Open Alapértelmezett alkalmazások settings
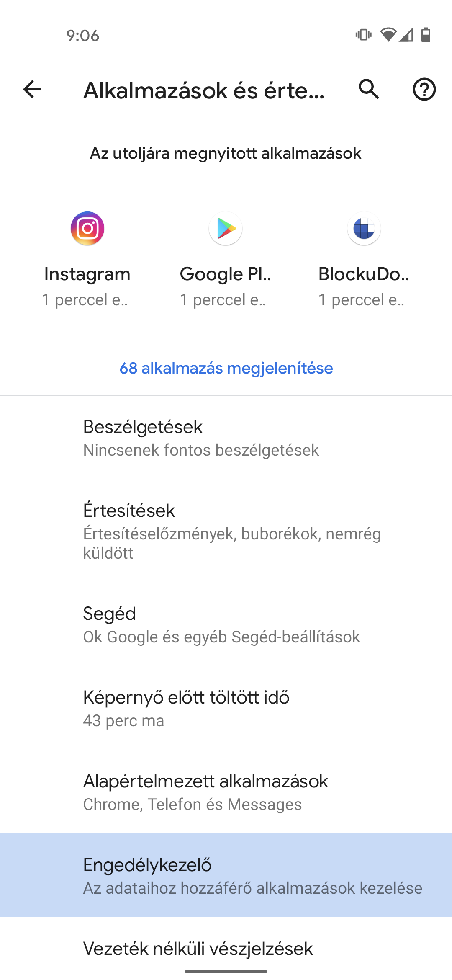The image size is (452, 980). click(226, 792)
